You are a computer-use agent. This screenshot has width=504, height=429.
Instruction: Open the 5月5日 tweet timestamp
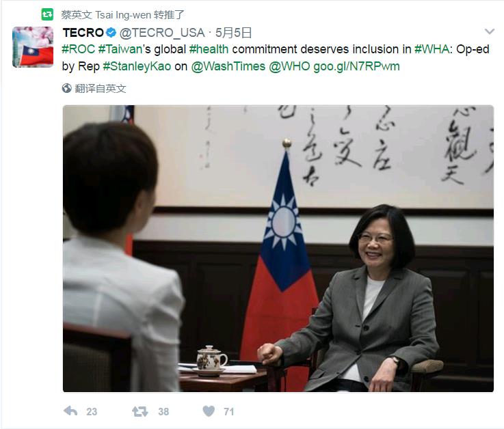233,32
